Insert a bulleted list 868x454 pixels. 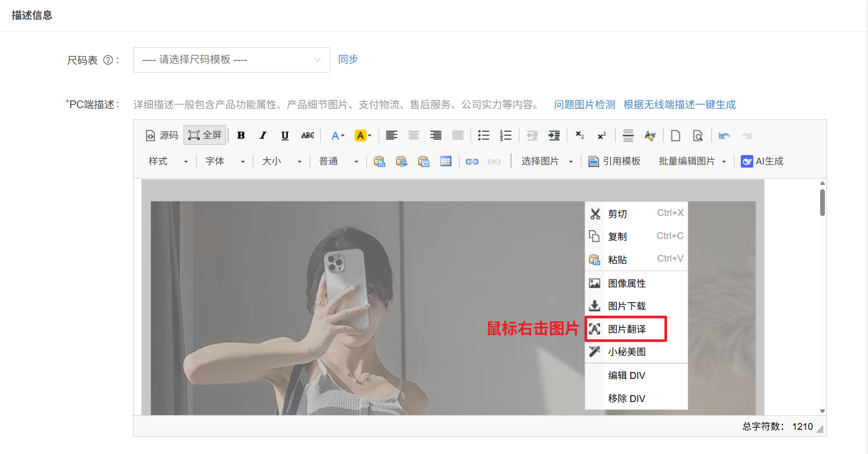(x=483, y=136)
